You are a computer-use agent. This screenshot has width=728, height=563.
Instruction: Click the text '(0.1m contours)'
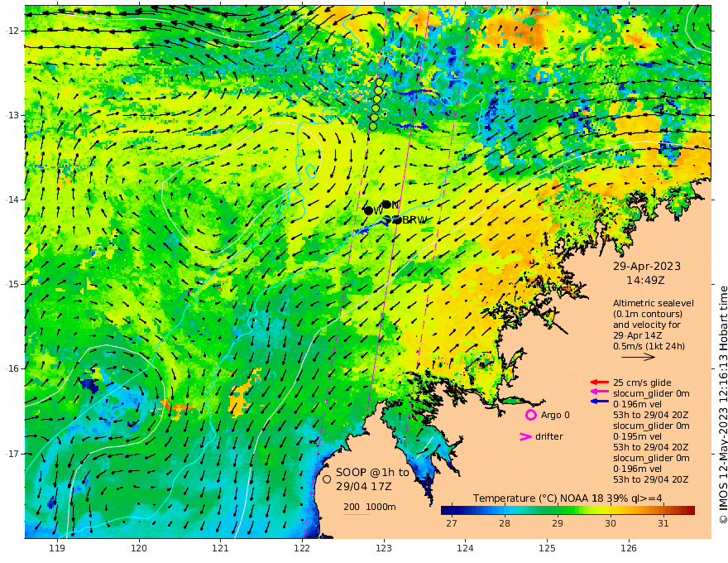pyautogui.click(x=647, y=314)
